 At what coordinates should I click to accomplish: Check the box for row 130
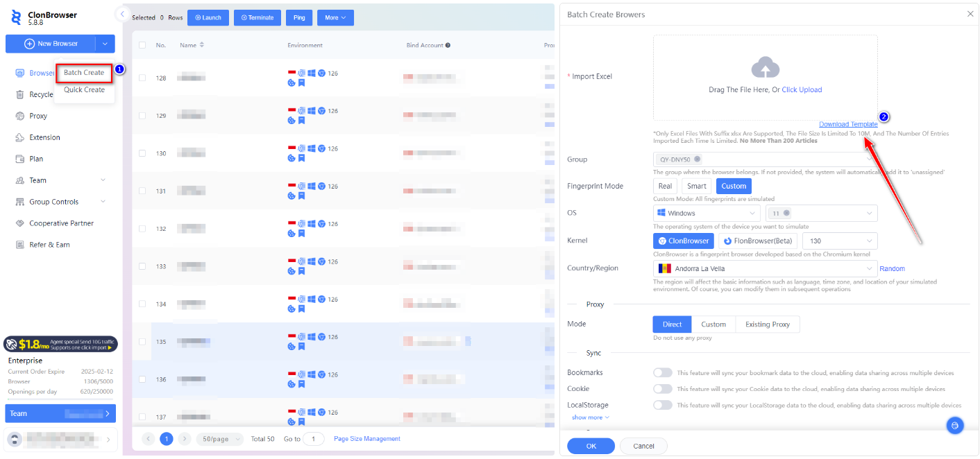(x=142, y=153)
